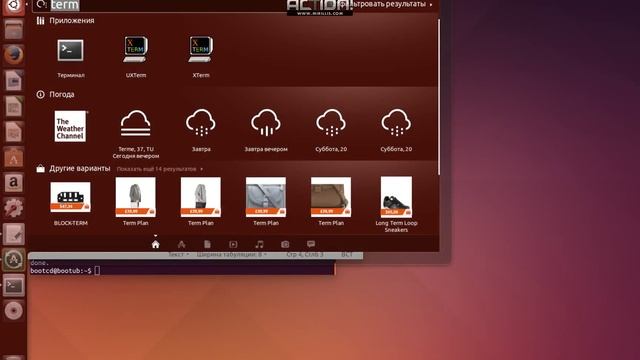Switch to the Photos lens
The height and width of the screenshot is (360, 640).
pos(285,244)
